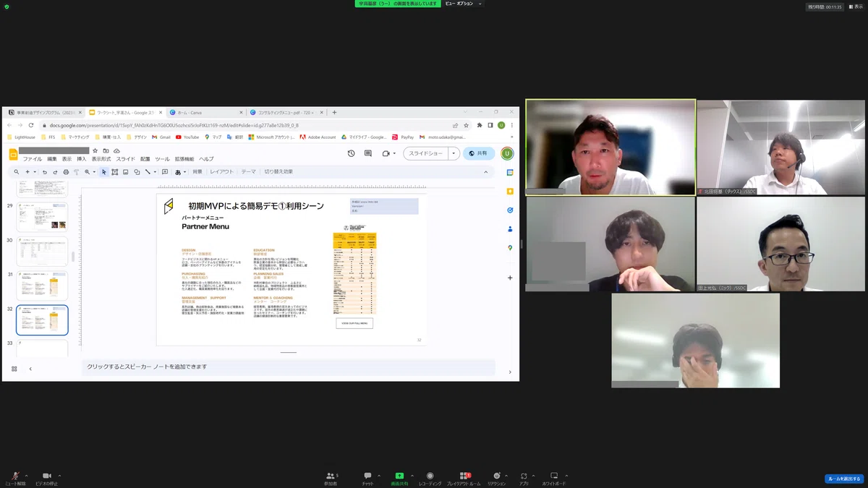Open the Contacts side panel icon
868x488 pixels.
point(510,229)
